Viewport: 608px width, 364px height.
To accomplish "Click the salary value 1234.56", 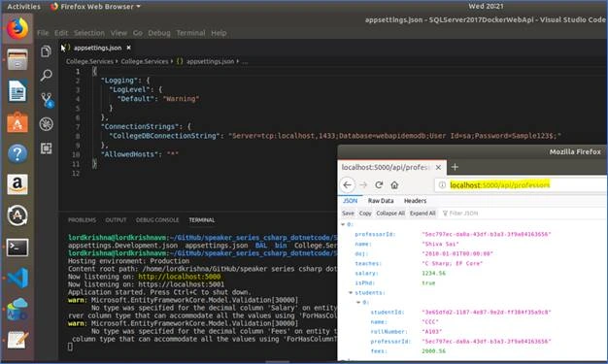I will (x=433, y=274).
